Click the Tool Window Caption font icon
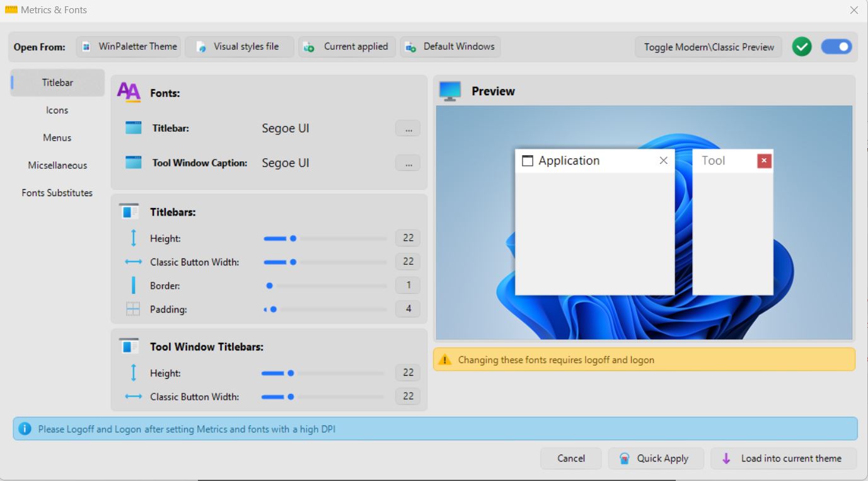The image size is (868, 481). [133, 163]
